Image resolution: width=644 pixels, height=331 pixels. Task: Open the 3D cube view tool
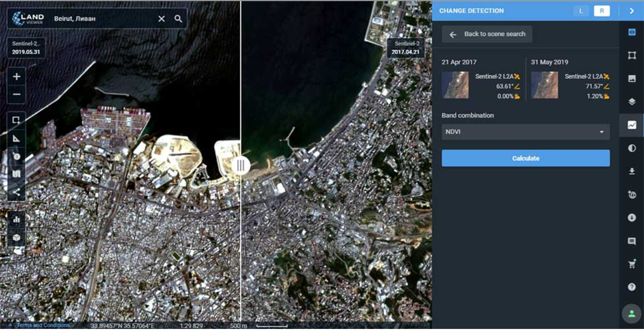(x=17, y=237)
